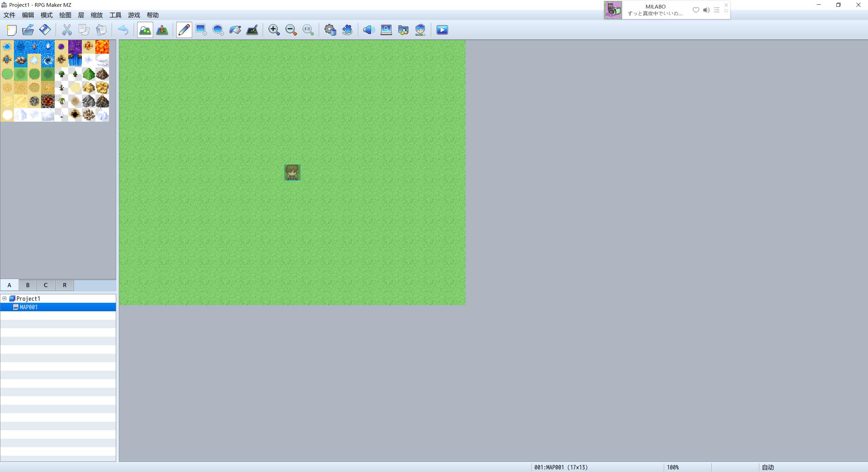Image resolution: width=868 pixels, height=472 pixels.
Task: Open the 编辑 menu
Action: [x=28, y=15]
